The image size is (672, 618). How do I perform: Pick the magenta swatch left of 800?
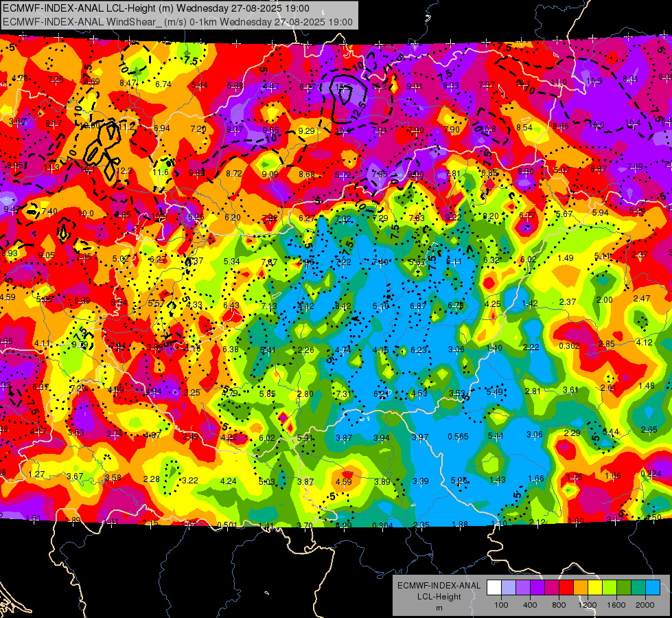click(x=552, y=588)
